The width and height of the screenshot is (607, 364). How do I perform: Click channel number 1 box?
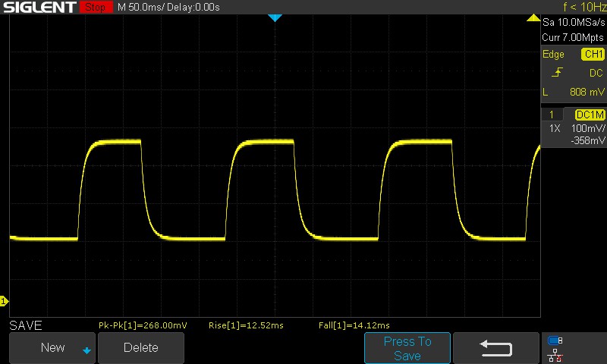pyautogui.click(x=552, y=115)
